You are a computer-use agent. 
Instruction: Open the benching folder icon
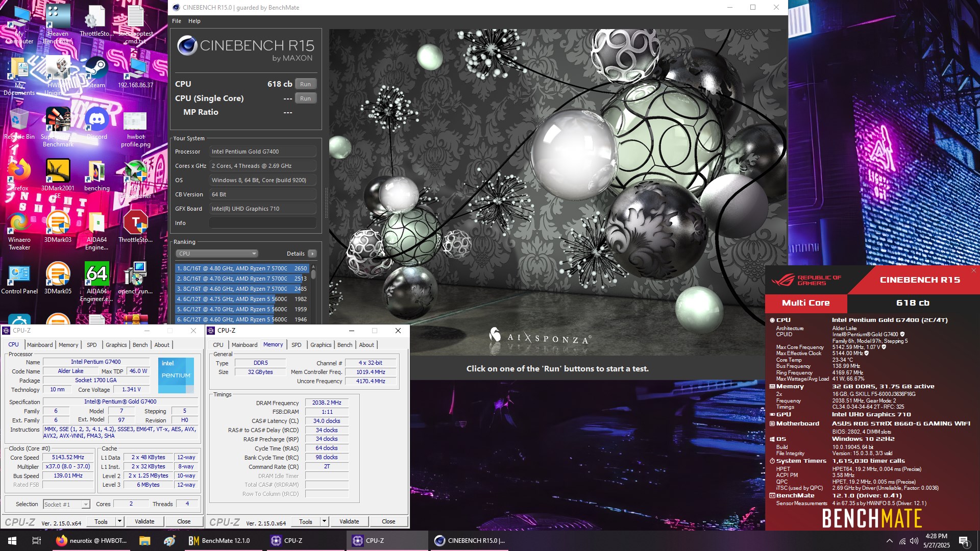point(96,176)
